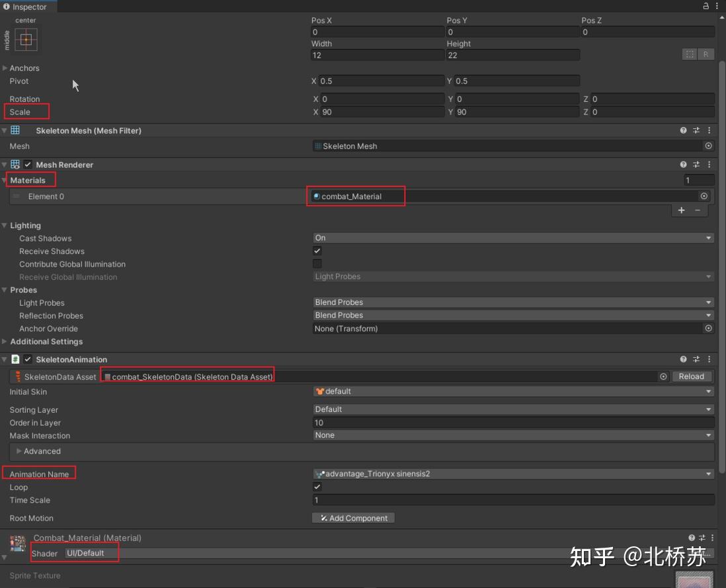Viewport: 726px width, 588px height.
Task: Switch to the Inspector tab
Action: point(28,6)
